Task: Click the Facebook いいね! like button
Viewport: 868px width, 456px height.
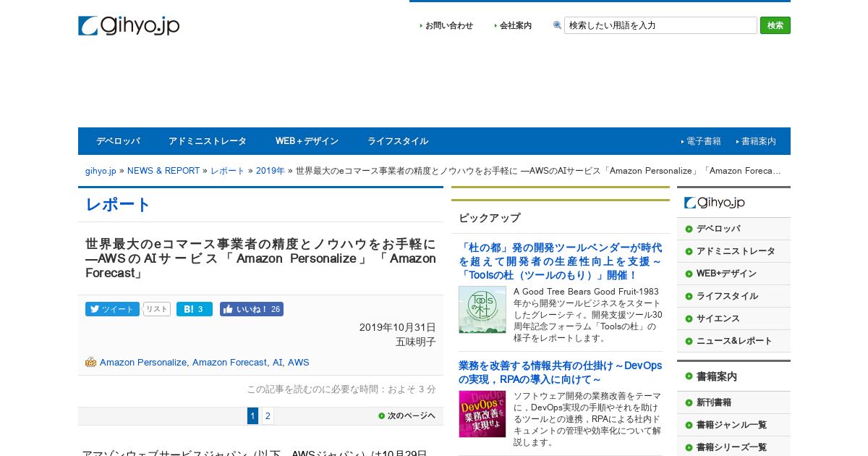Action: coord(252,309)
